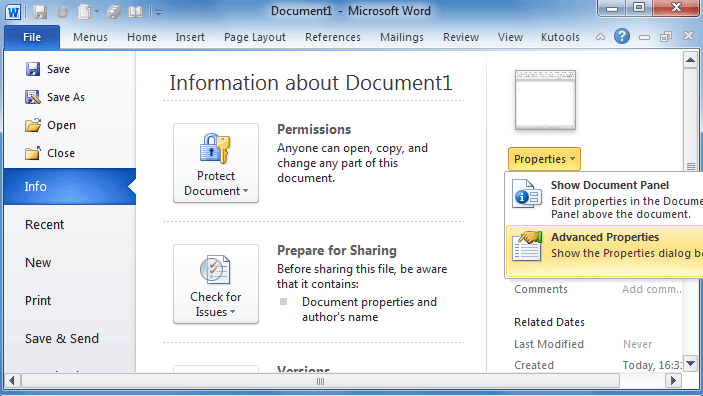Click the Comments label

[541, 289]
